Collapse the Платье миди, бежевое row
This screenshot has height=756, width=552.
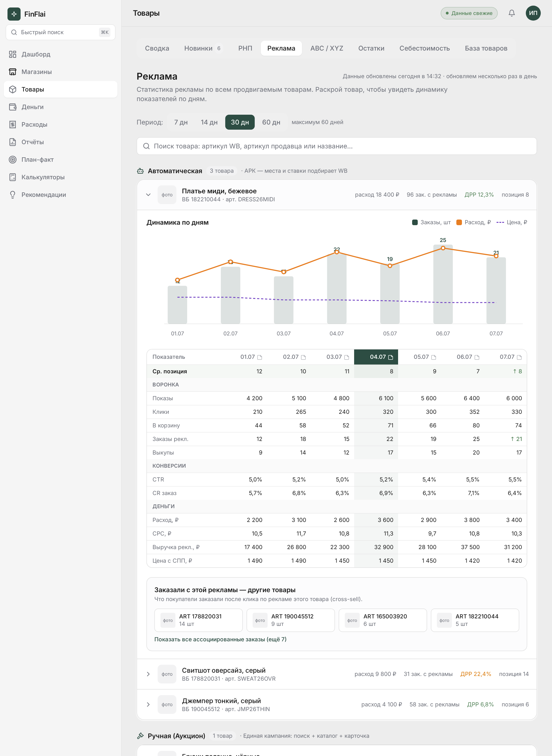(148, 195)
